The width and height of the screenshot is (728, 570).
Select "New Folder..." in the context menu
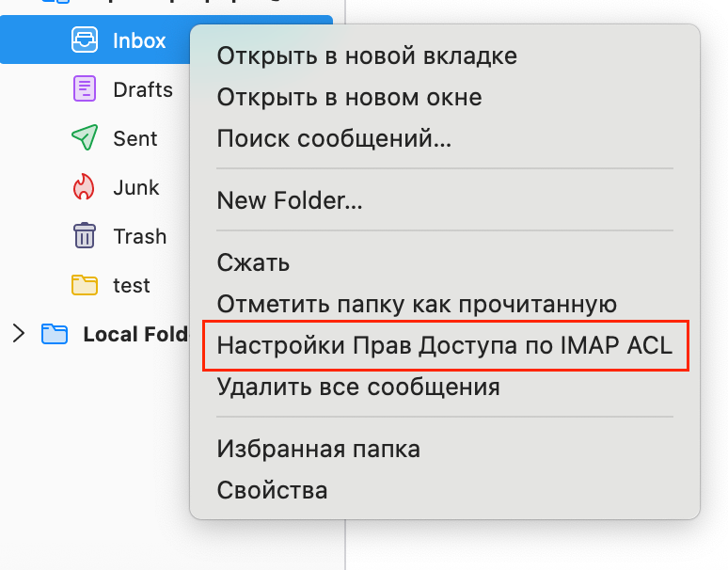click(x=290, y=199)
